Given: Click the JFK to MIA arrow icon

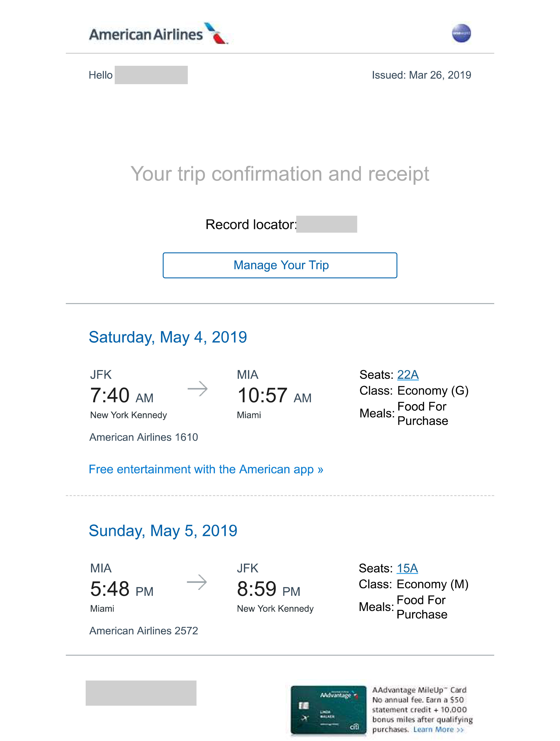Looking at the screenshot, I should (x=197, y=389).
